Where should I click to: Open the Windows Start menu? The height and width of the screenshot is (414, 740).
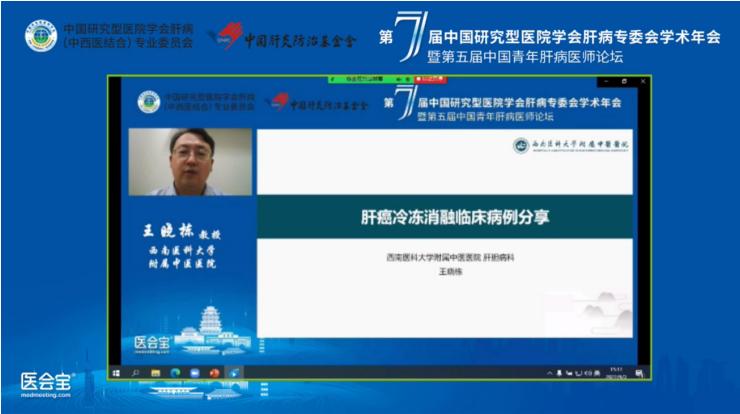[117, 372]
